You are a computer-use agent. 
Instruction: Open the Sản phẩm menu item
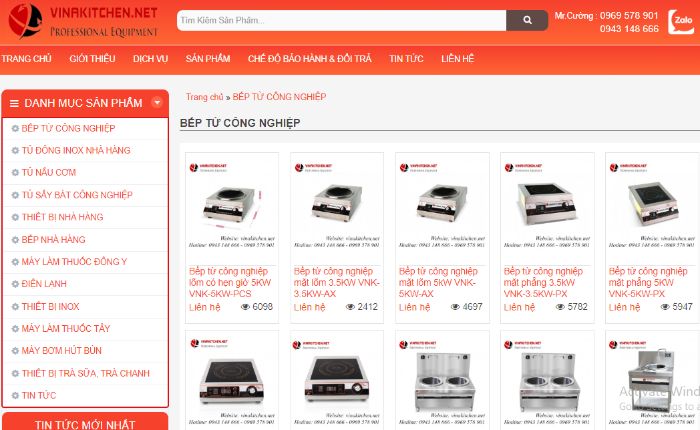[x=208, y=58]
